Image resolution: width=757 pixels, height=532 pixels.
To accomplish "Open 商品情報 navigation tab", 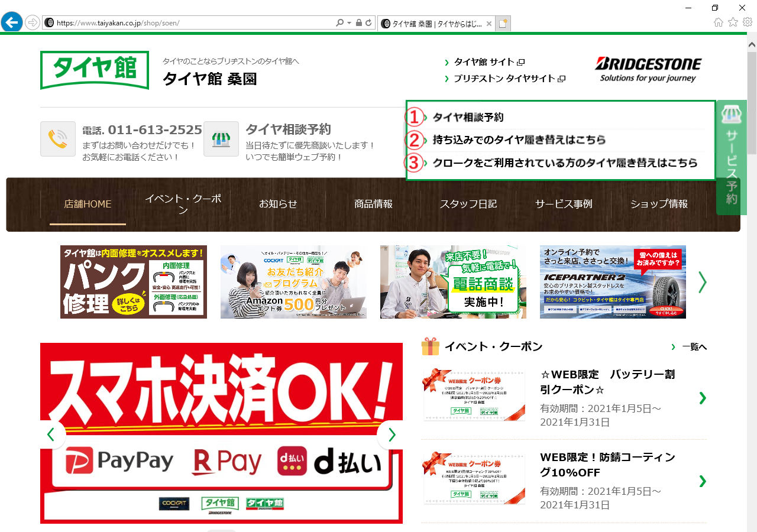I will (373, 204).
